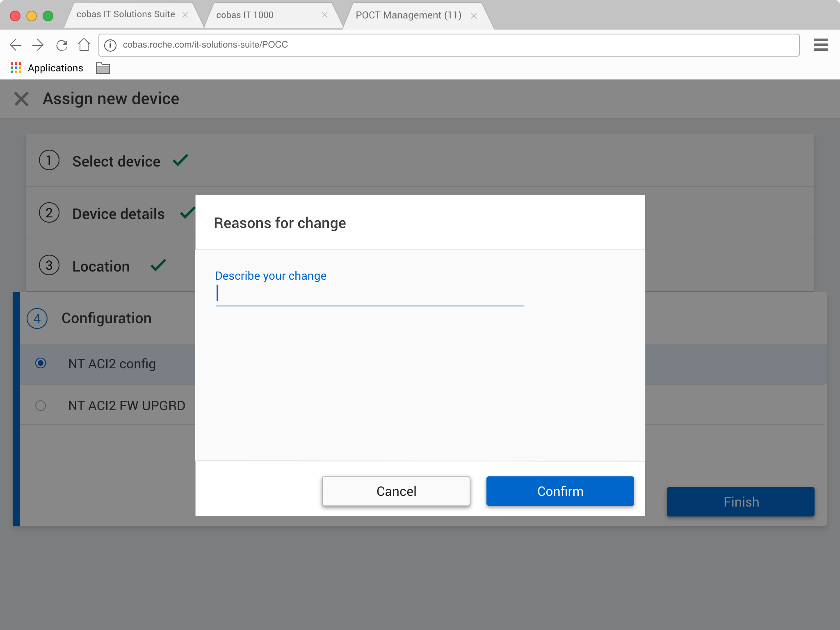840x630 pixels.
Task: Open the hamburger menu icon
Action: [x=820, y=45]
